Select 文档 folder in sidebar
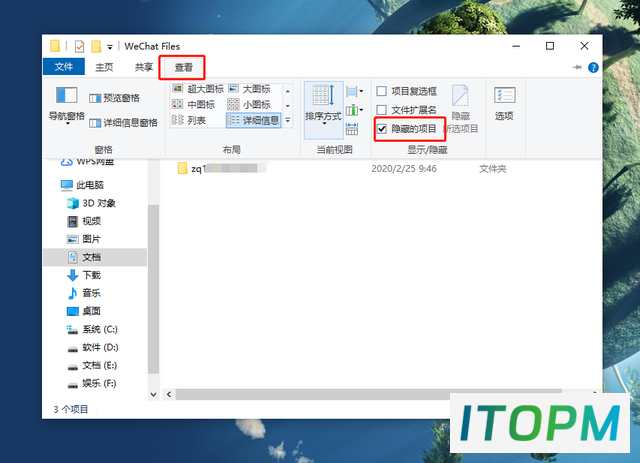Screen dimensions: 640x463 tap(95, 257)
